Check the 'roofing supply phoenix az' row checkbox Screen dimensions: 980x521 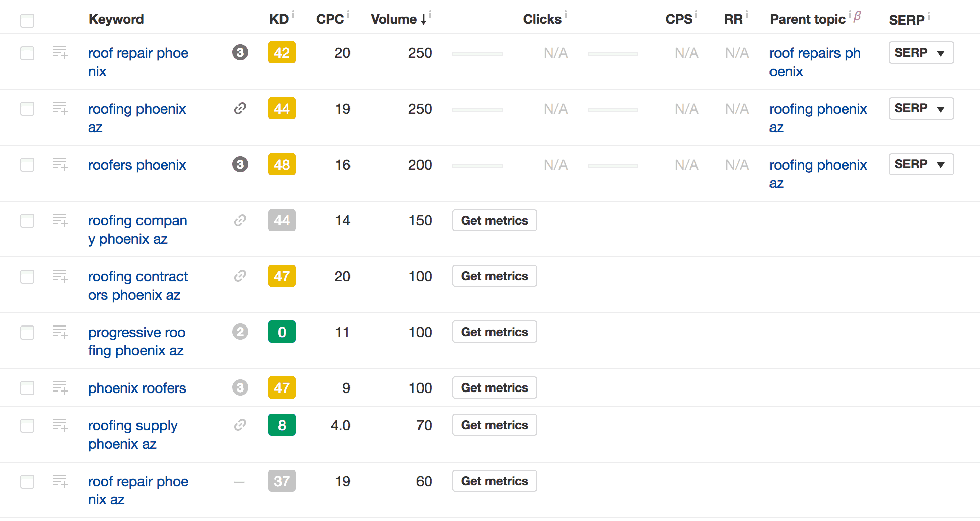point(27,425)
